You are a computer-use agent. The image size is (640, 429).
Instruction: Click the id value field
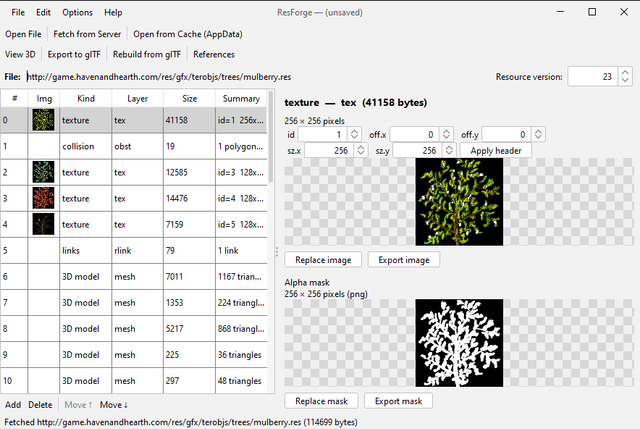(323, 134)
